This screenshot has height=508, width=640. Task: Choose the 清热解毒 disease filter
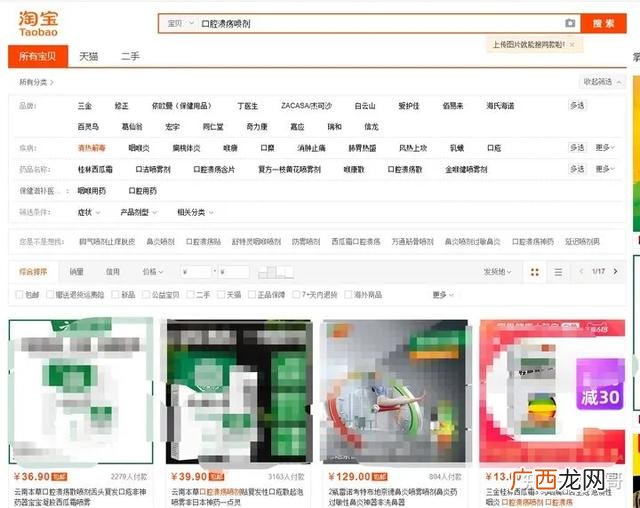(91, 148)
